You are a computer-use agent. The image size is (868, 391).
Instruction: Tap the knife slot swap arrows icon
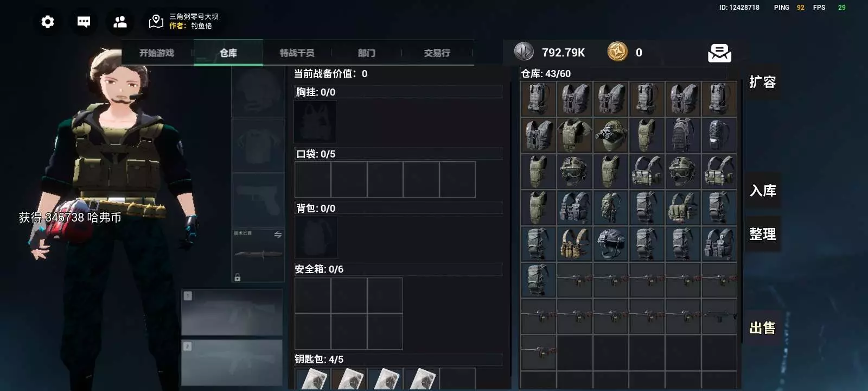278,235
